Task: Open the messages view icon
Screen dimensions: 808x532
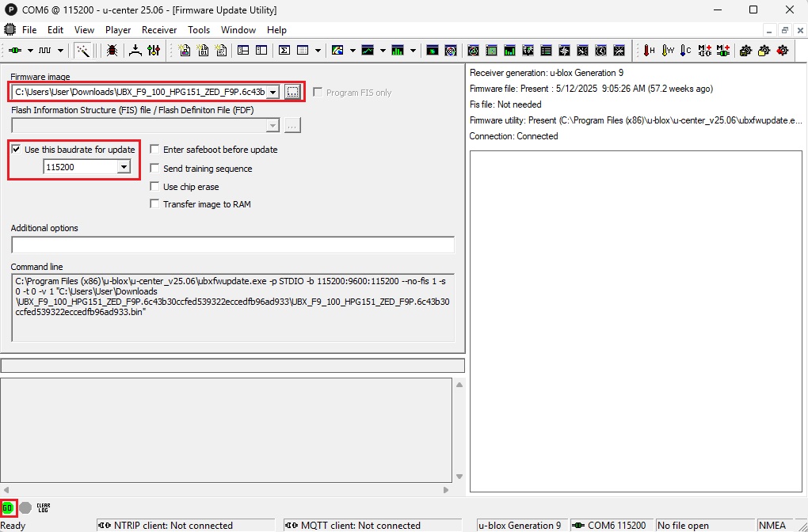Action: [x=243, y=51]
